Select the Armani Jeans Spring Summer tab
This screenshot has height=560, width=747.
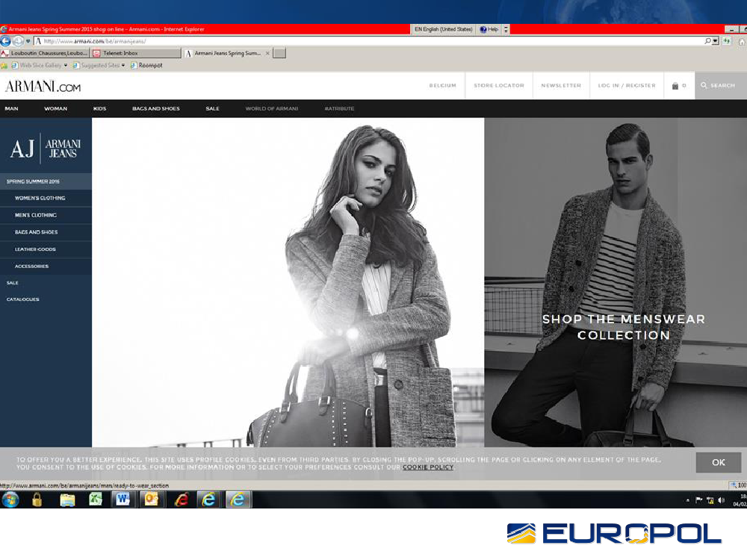pos(227,53)
